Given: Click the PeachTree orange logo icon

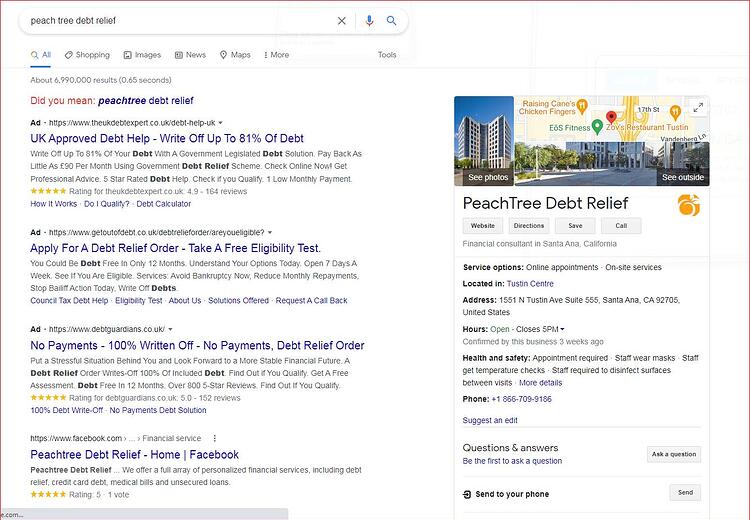Looking at the screenshot, I should click(x=689, y=205).
